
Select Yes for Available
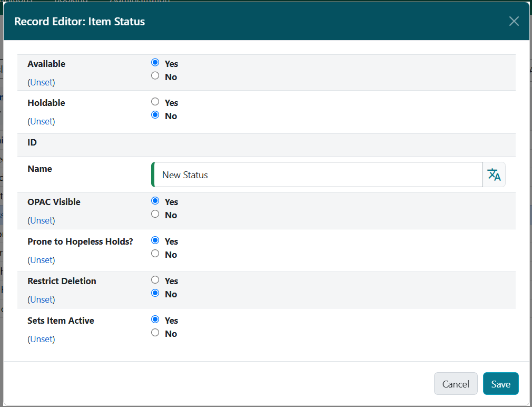155,62
